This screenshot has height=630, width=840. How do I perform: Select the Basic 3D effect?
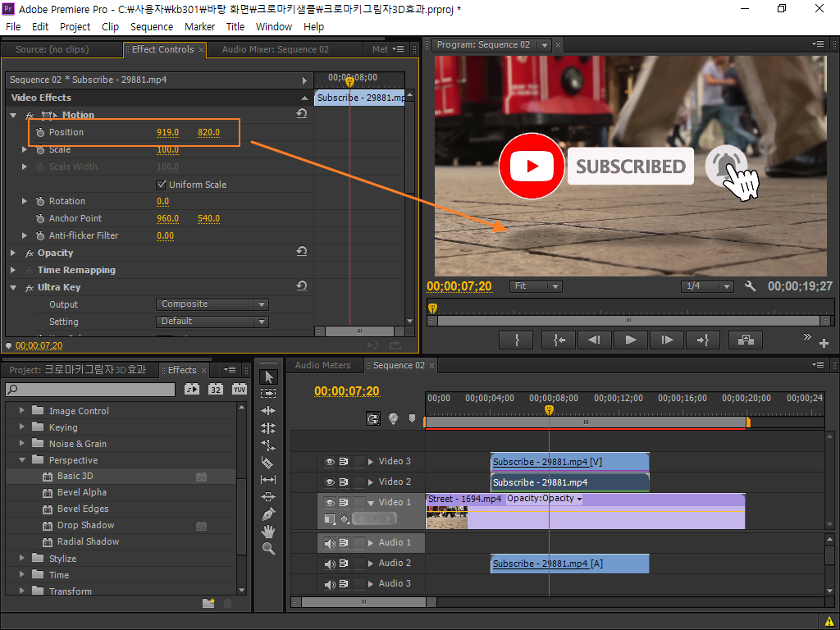75,477
